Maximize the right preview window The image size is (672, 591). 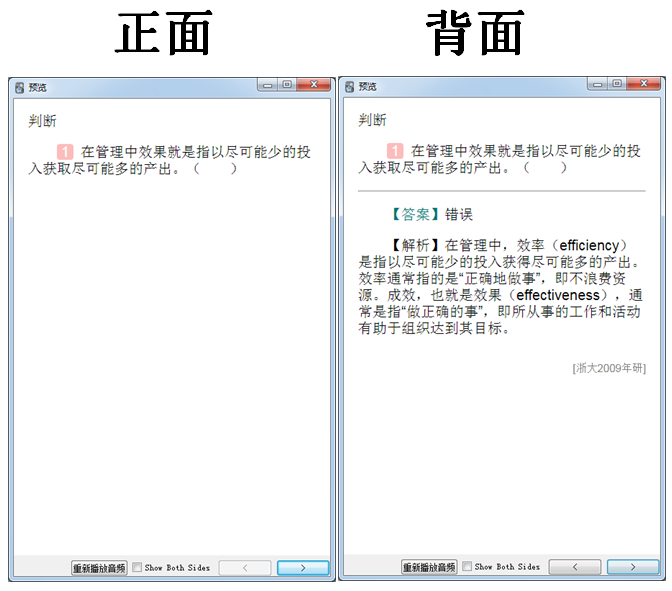(x=617, y=84)
